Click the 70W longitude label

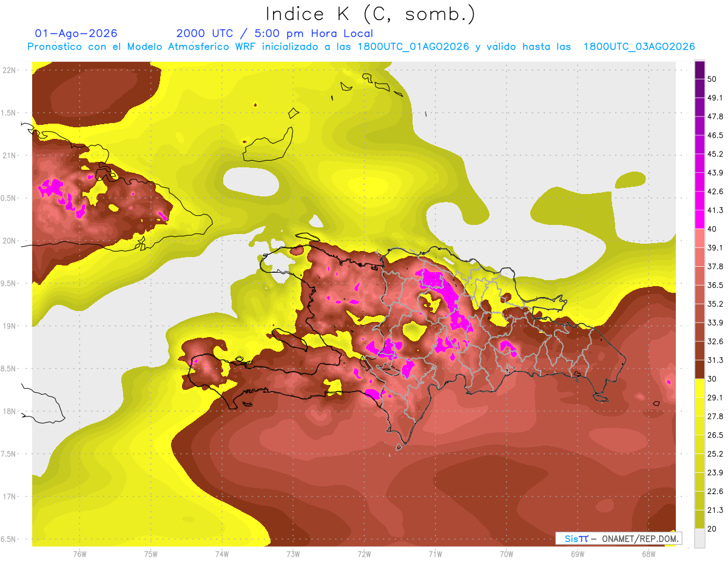click(x=507, y=554)
